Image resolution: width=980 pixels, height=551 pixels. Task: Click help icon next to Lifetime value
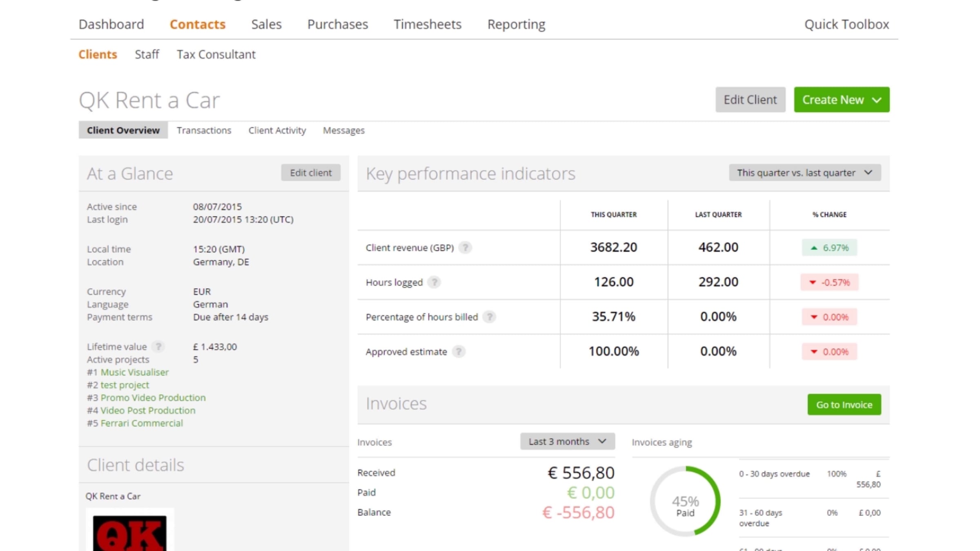158,347
